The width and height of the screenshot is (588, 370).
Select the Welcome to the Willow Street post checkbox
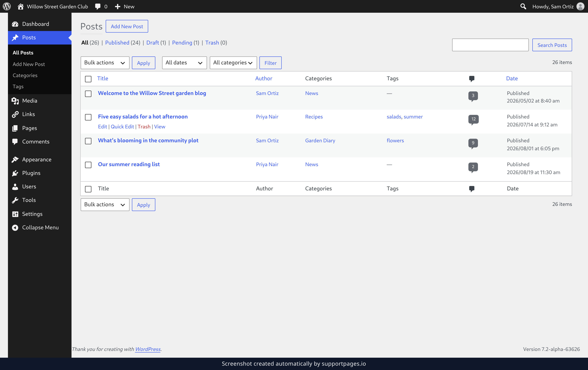point(88,94)
